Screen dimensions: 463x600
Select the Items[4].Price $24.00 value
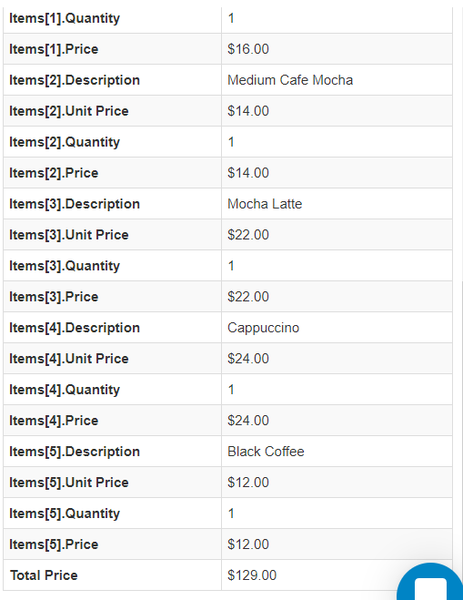pos(248,421)
